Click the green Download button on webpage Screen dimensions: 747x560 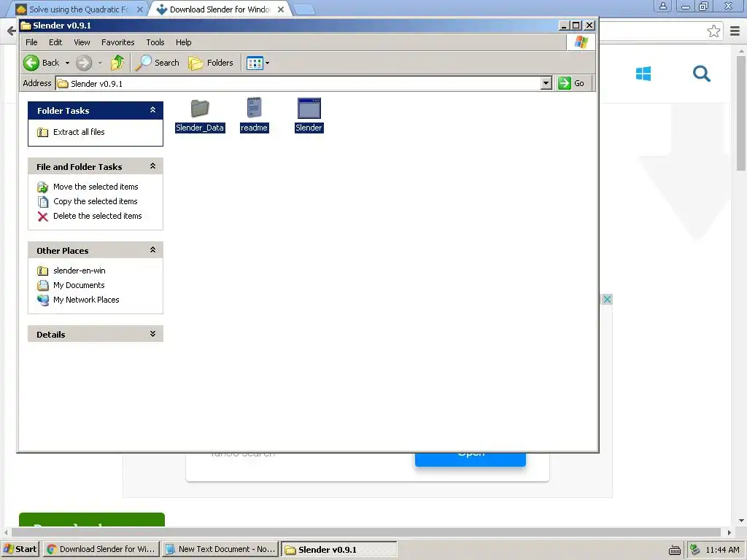tap(92, 519)
